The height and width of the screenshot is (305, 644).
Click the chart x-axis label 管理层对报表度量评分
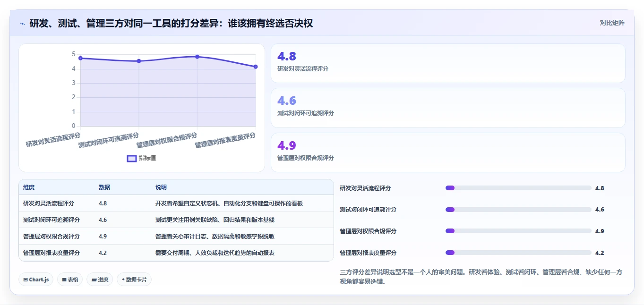pyautogui.click(x=225, y=141)
